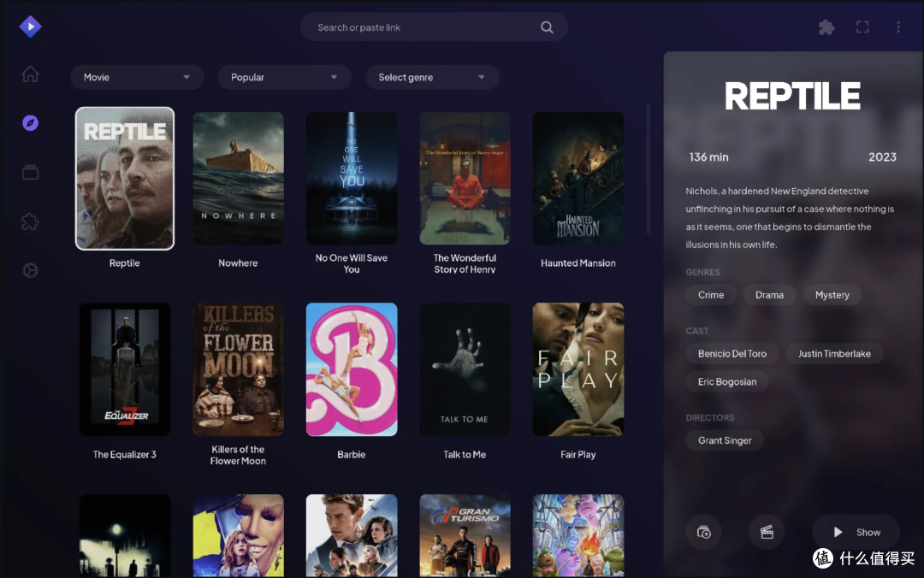The image size is (924, 578).
Task: Click the REPTILE title in details panel
Action: (792, 96)
